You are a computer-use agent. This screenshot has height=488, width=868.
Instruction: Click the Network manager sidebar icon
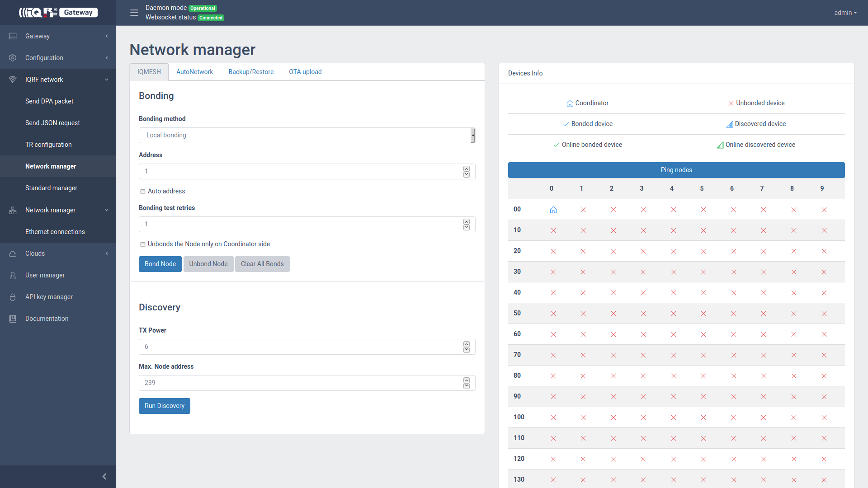pos(13,210)
